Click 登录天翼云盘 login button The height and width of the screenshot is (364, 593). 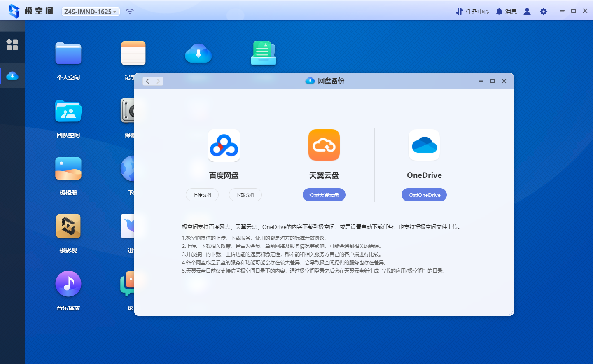click(324, 195)
